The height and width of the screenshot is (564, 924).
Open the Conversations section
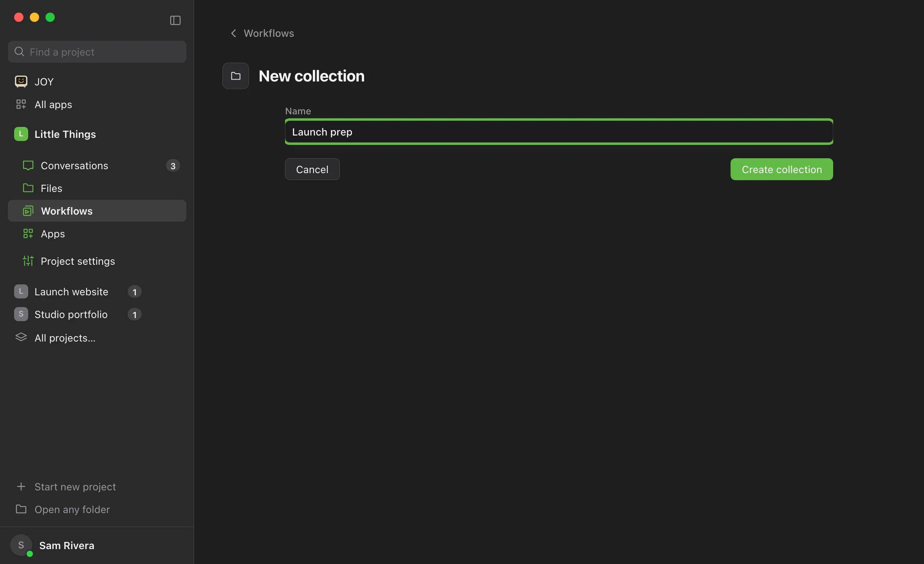[97, 166]
